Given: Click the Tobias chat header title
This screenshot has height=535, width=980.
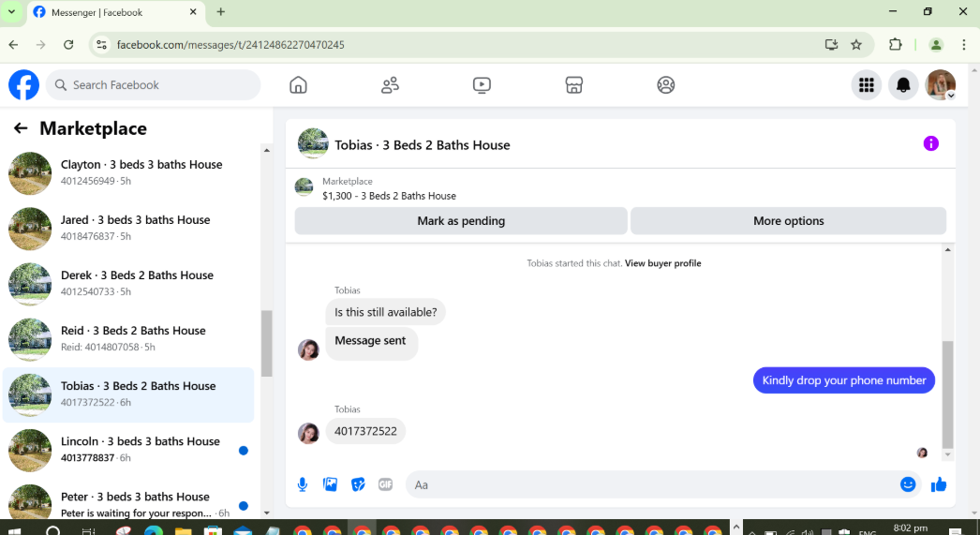Looking at the screenshot, I should [x=422, y=145].
